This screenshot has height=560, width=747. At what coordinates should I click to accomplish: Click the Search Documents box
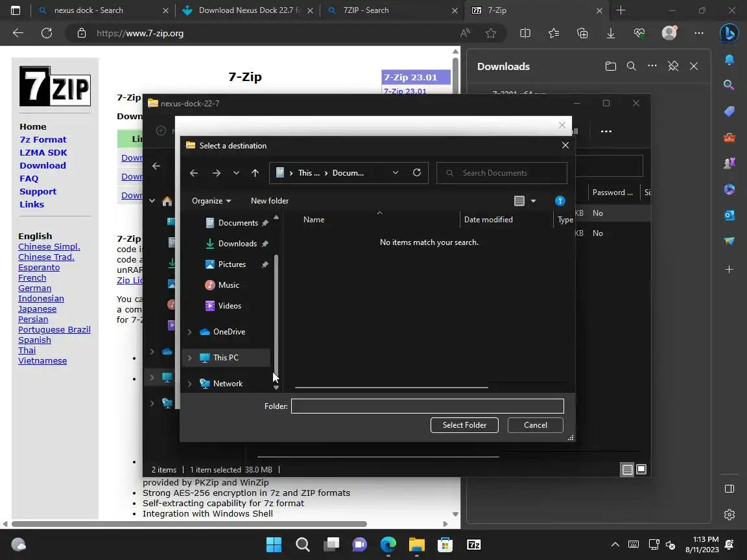point(502,173)
